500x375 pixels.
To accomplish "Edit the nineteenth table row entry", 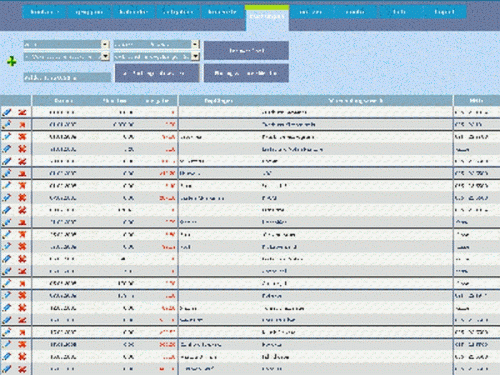I will (7, 332).
